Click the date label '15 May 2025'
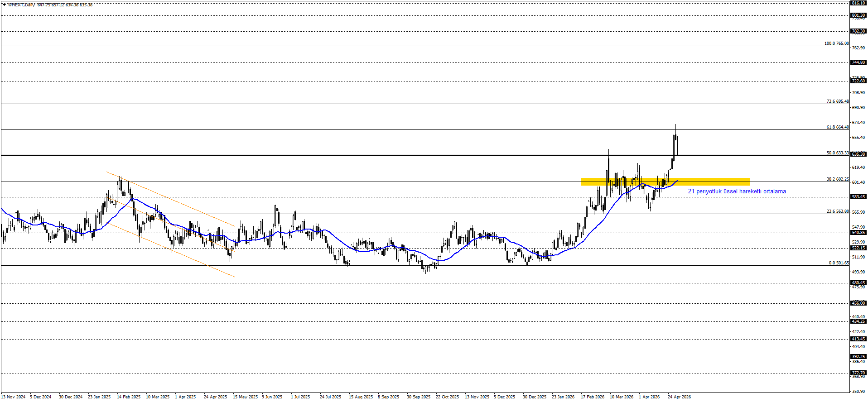 tap(245, 397)
